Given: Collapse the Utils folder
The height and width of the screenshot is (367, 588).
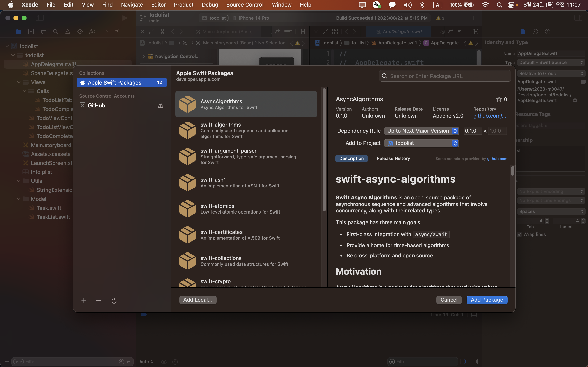Looking at the screenshot, I should pos(19,181).
